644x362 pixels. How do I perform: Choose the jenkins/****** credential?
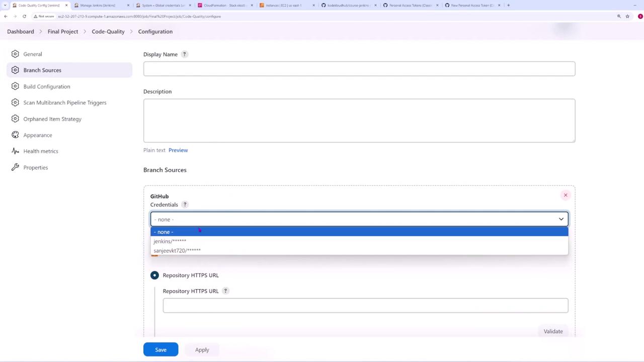[x=359, y=241]
